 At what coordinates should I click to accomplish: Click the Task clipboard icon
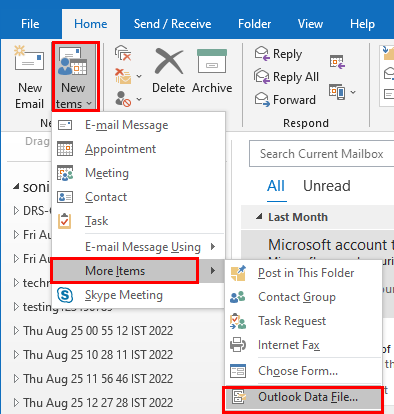(x=64, y=221)
